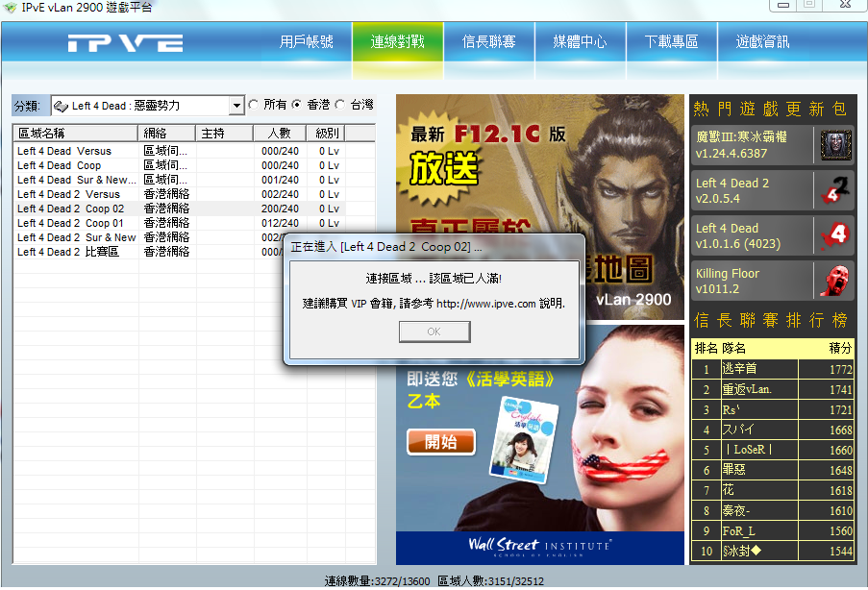The image size is (868, 590).
Task: Click the 區域人數:3151/32512 status text
Action: [x=490, y=581]
